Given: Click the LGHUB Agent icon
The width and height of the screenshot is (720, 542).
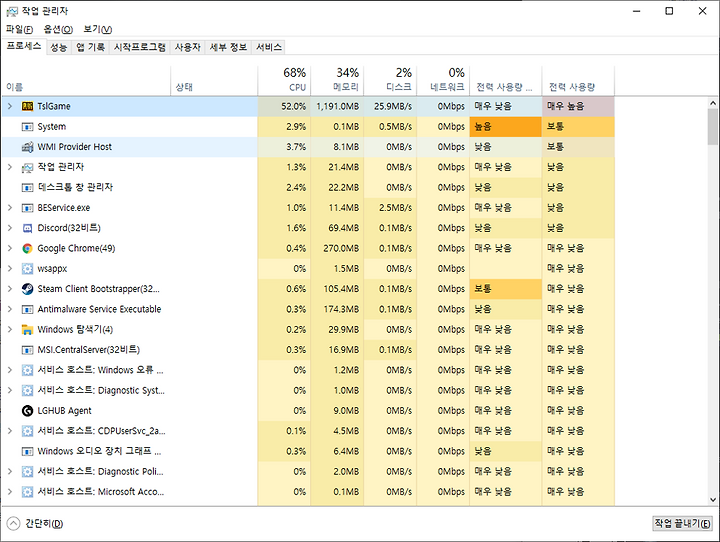Looking at the screenshot, I should 28,411.
